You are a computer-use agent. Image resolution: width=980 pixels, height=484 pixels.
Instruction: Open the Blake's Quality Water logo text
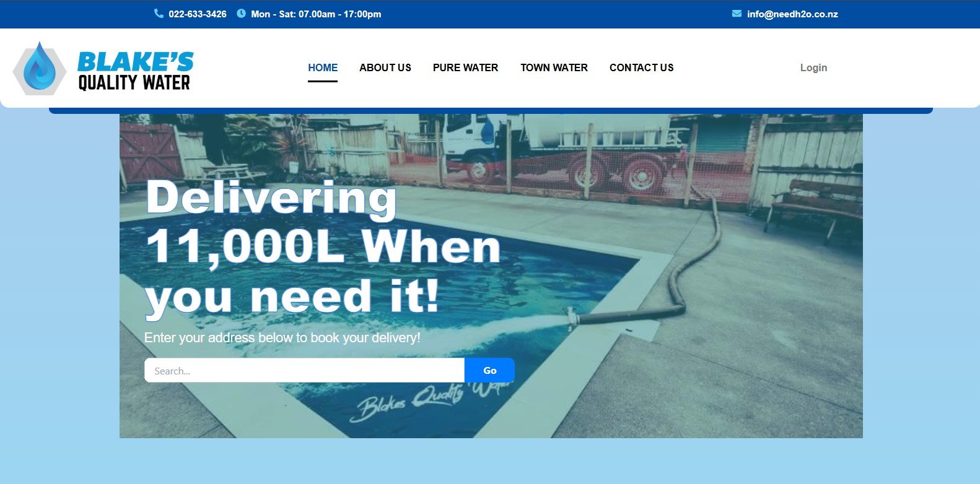(x=135, y=71)
